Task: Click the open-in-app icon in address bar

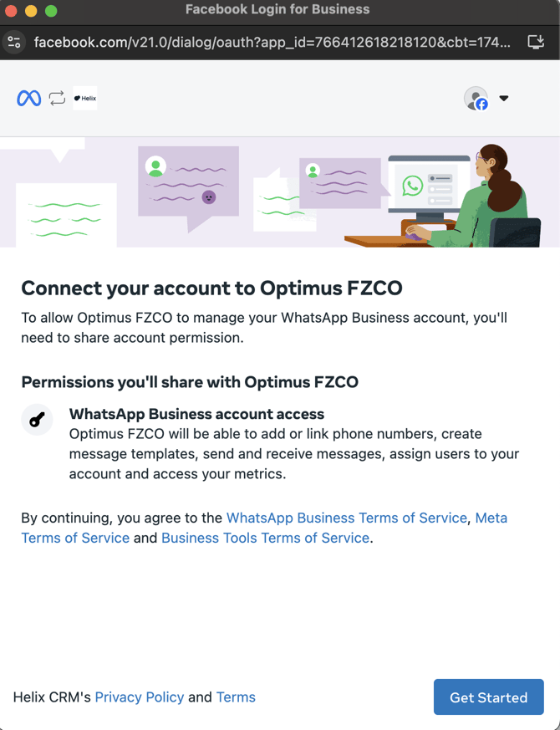Action: point(536,42)
